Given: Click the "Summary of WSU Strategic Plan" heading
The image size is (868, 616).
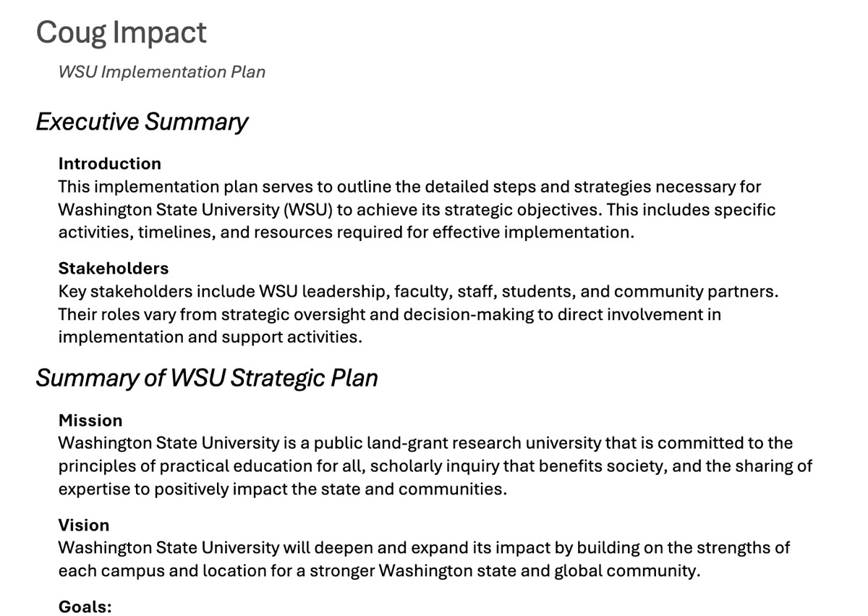Looking at the screenshot, I should [x=207, y=378].
